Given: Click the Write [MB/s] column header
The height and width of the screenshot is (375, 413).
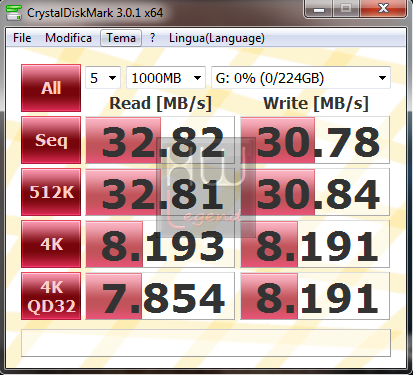Looking at the screenshot, I should point(316,103).
